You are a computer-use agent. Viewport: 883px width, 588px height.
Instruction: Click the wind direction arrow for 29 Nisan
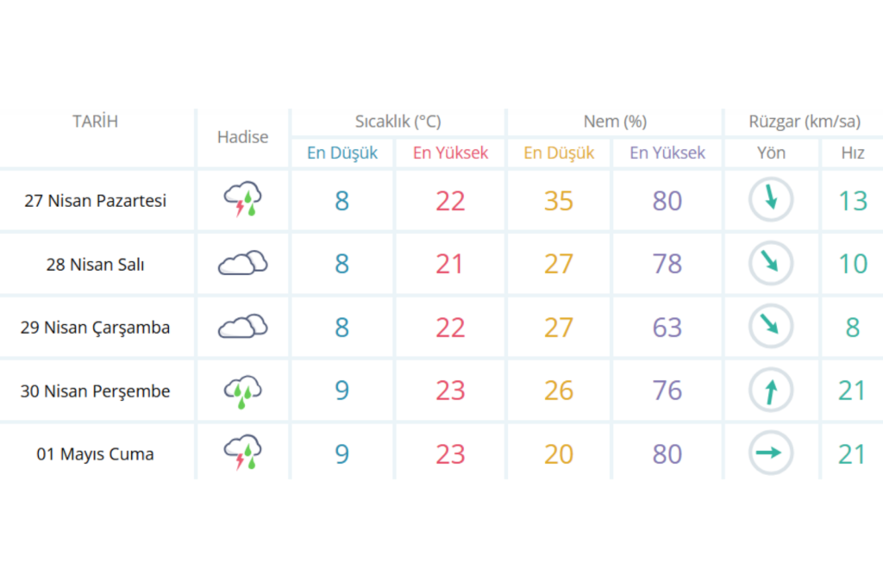pos(770,327)
